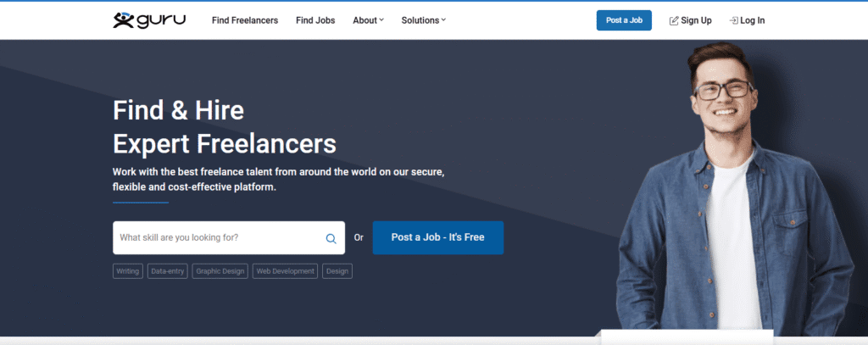This screenshot has width=868, height=345.
Task: Pick the Graphic Design skill tag
Action: tap(220, 271)
